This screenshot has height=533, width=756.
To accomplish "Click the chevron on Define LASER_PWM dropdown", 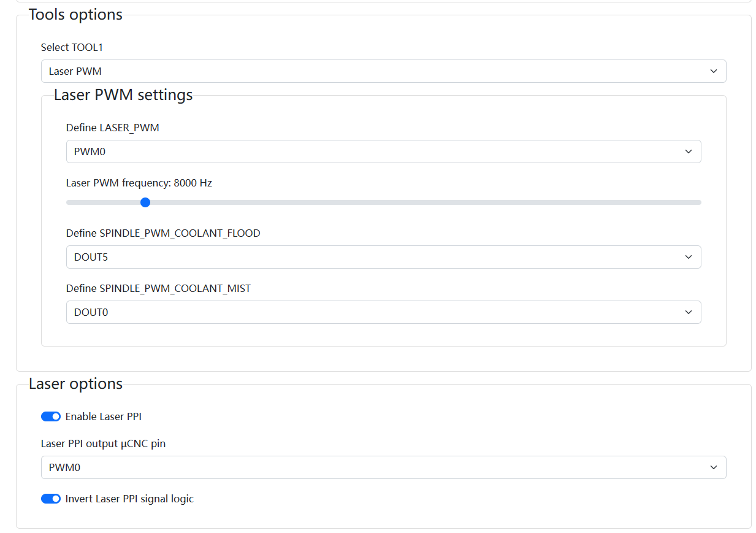I will pyautogui.click(x=689, y=151).
